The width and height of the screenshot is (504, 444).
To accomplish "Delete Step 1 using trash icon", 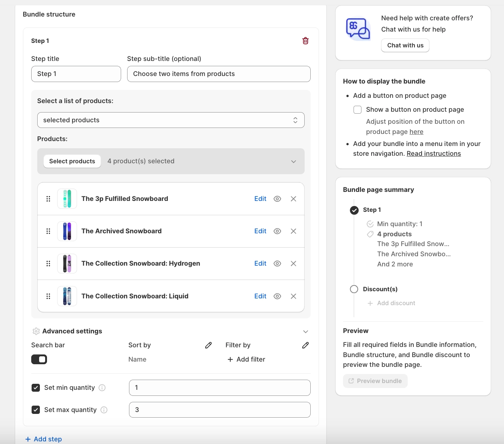I will 305,41.
